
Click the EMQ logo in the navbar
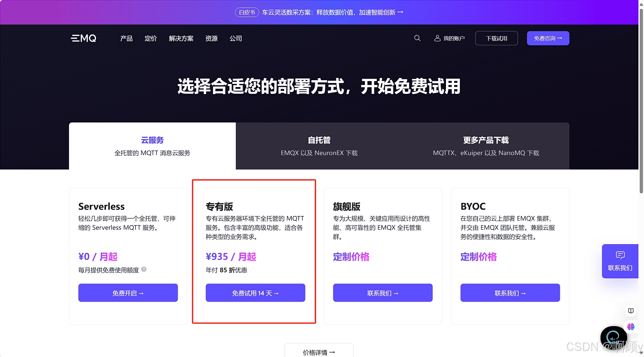click(83, 38)
